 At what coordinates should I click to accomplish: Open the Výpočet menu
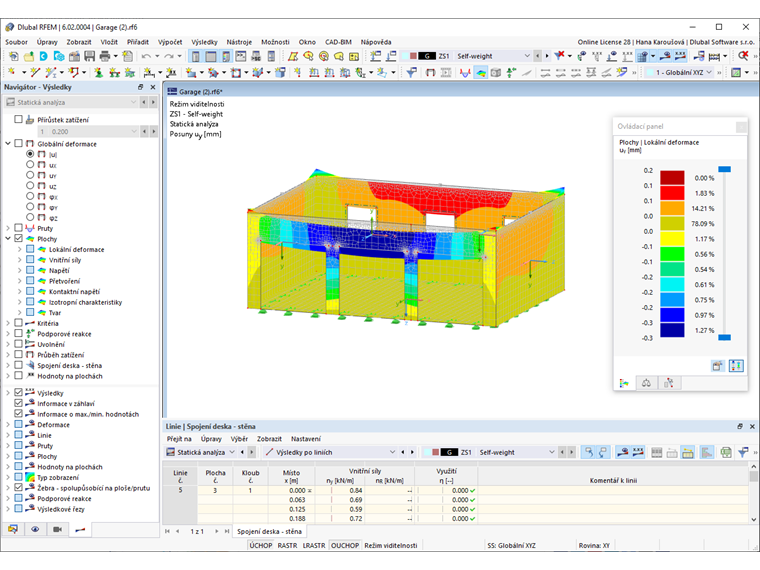pyautogui.click(x=170, y=42)
